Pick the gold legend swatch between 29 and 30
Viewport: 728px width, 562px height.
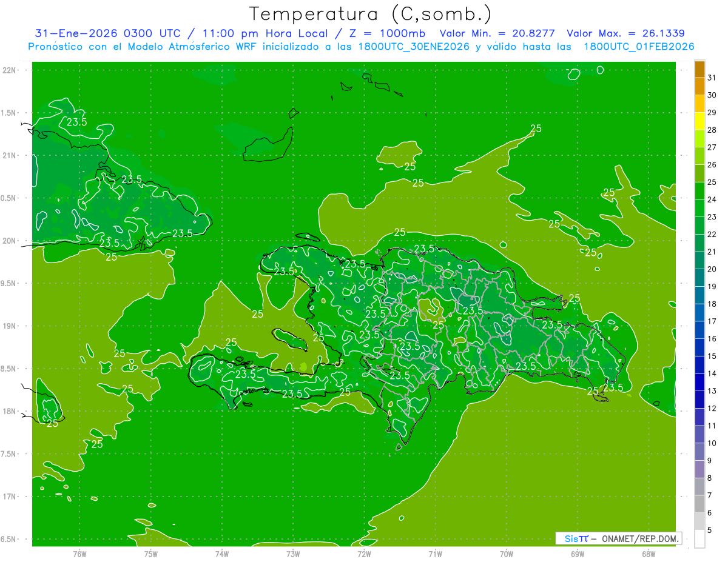(x=699, y=104)
